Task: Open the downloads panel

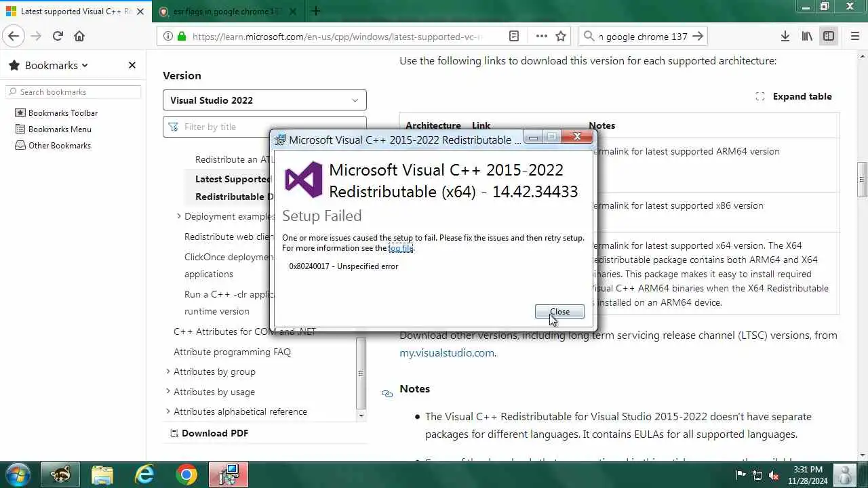Action: pyautogui.click(x=785, y=37)
